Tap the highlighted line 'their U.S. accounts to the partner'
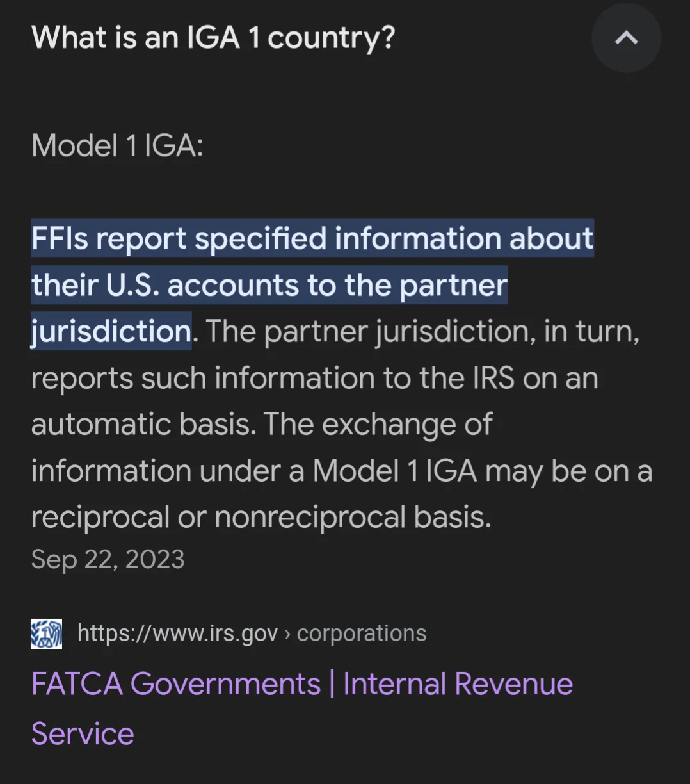The image size is (690, 784). pos(269,285)
